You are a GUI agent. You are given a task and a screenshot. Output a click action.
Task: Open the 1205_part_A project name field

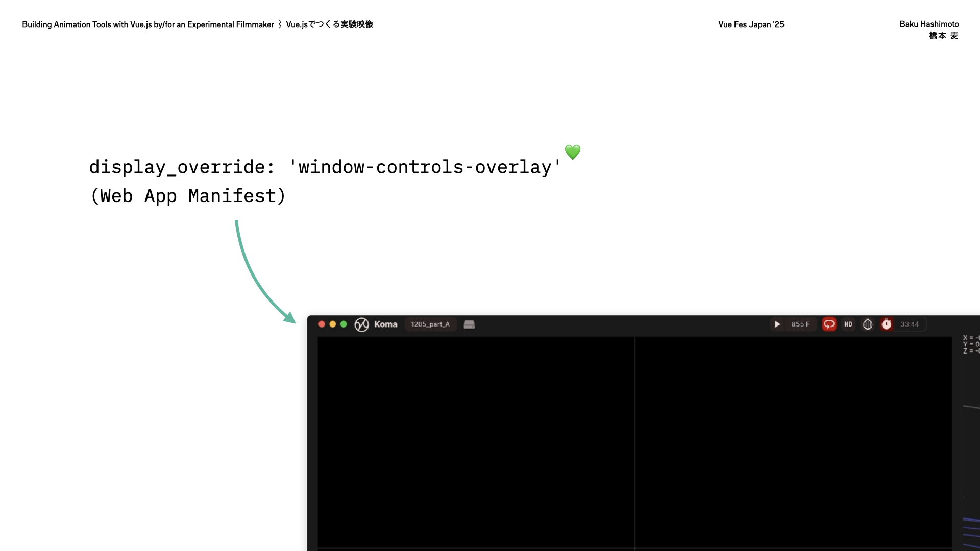click(430, 324)
